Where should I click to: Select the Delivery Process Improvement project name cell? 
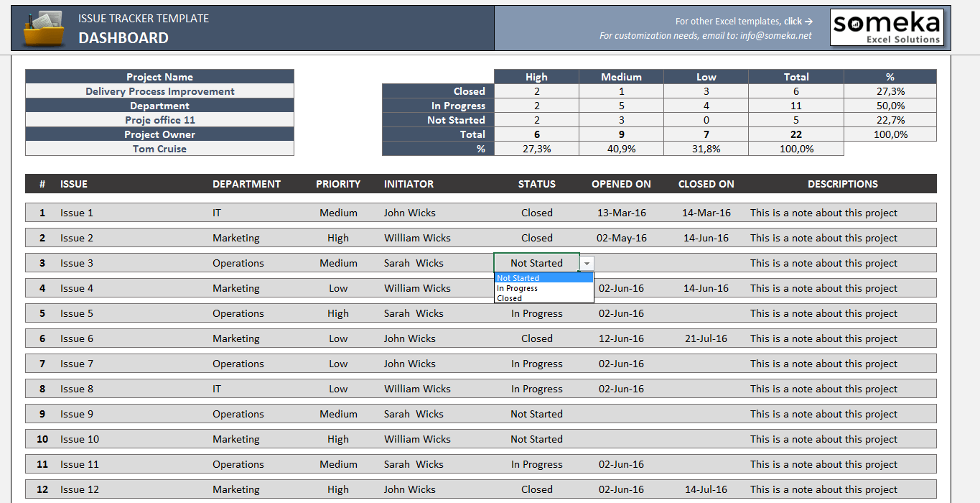(159, 91)
